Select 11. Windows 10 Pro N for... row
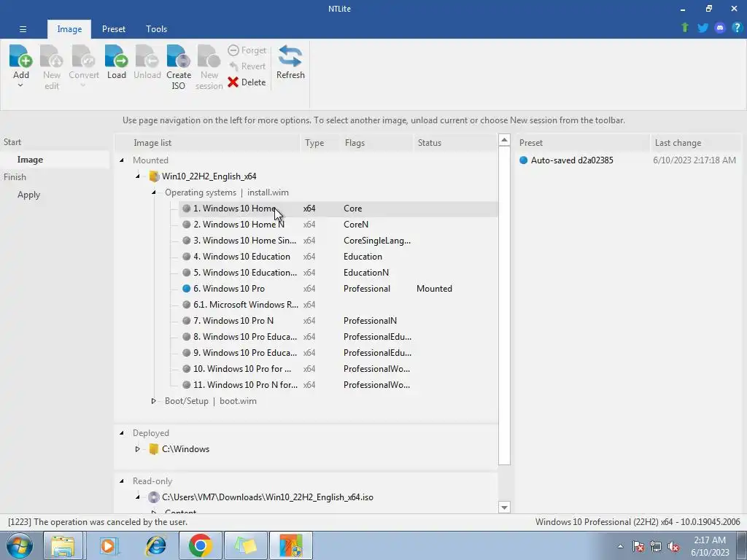 pos(338,385)
